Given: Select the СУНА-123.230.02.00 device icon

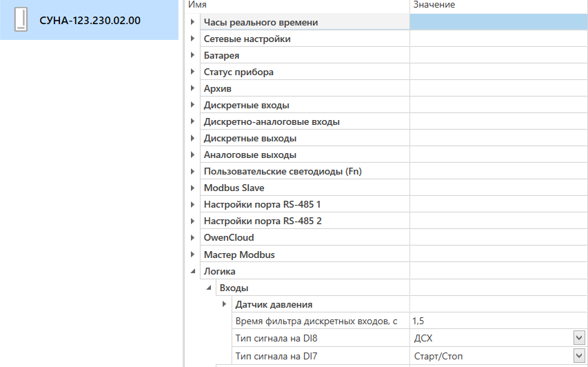Looking at the screenshot, I should (x=21, y=20).
